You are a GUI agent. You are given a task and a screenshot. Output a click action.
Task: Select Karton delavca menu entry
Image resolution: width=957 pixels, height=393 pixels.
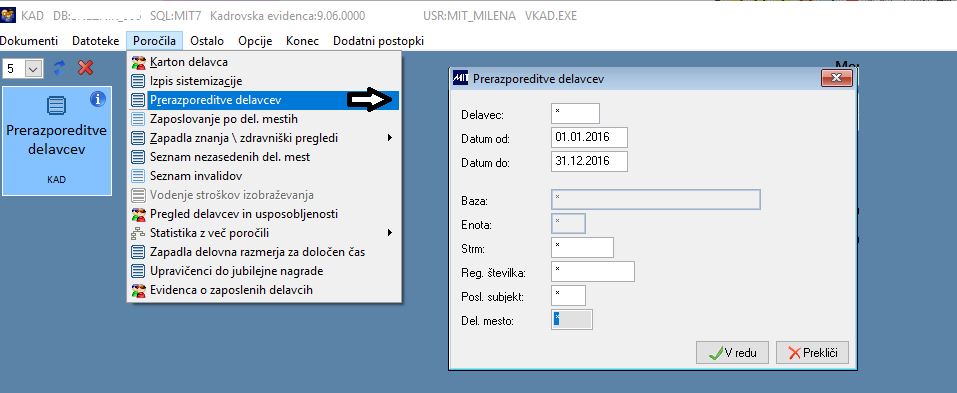264,62
